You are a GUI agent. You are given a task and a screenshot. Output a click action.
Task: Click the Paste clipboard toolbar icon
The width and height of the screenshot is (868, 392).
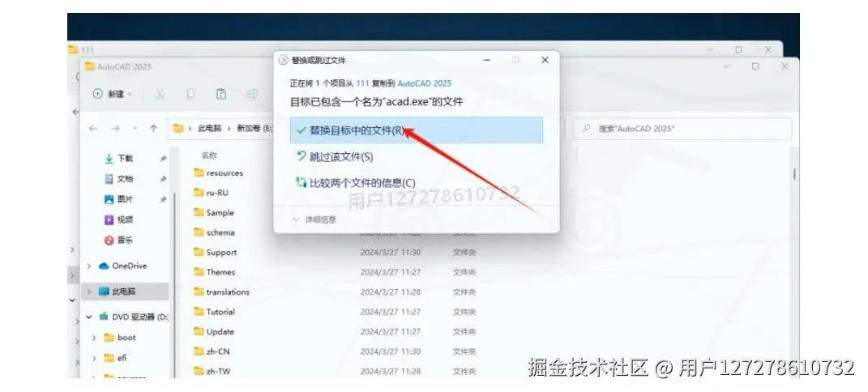point(221,94)
